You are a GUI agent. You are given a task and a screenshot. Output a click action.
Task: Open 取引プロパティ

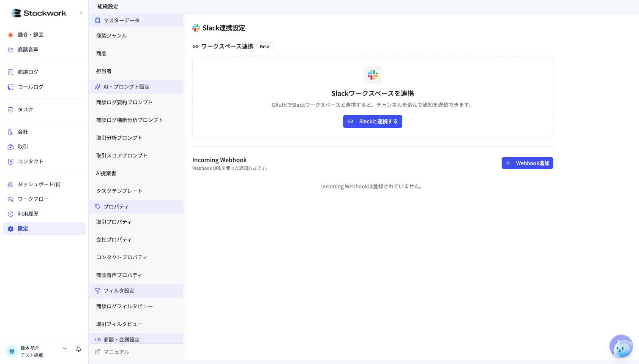pyautogui.click(x=136, y=222)
